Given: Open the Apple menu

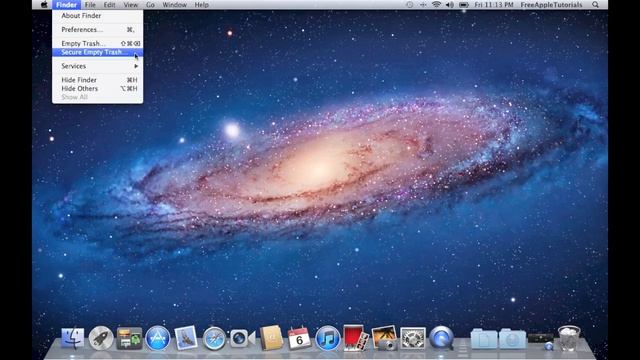Looking at the screenshot, I should click(x=44, y=5).
